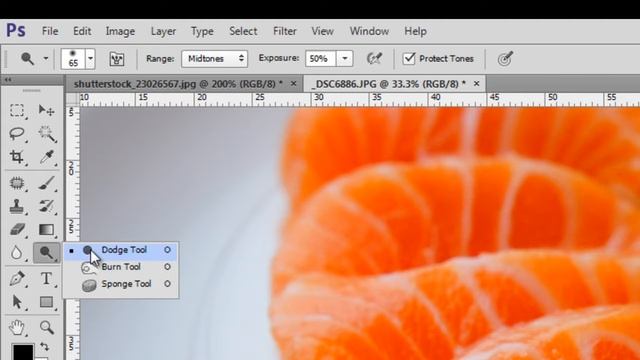Toggle tablet pressure controls size
This screenshot has height=360, width=640.
tap(505, 59)
